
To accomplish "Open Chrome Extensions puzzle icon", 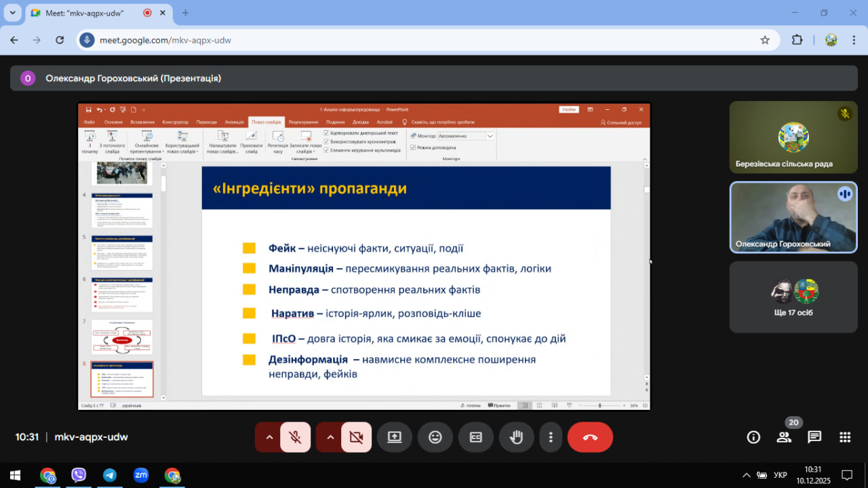I will coord(797,40).
